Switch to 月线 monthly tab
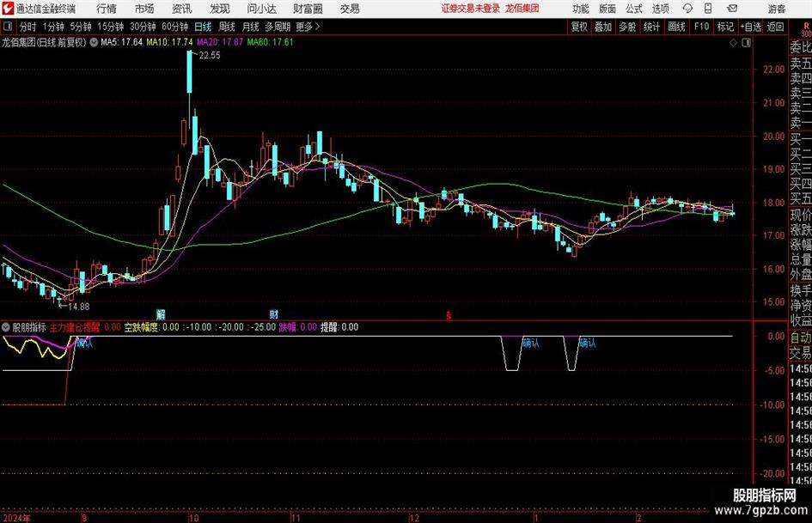Image resolution: width=812 pixels, height=523 pixels. click(251, 27)
